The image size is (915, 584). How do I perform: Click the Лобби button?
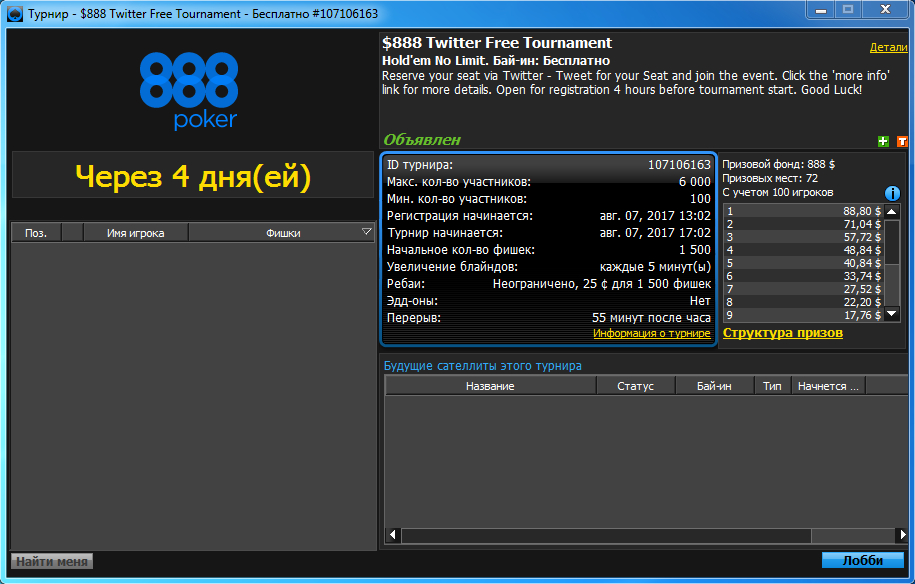coord(862,561)
